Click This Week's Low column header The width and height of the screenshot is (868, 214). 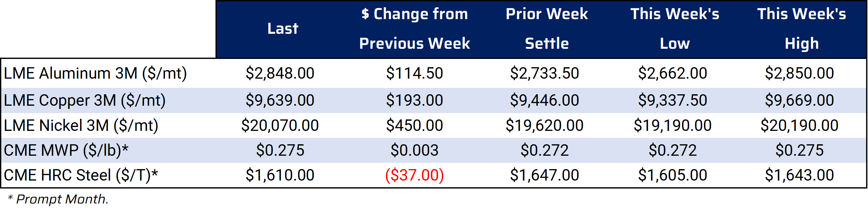click(x=674, y=29)
